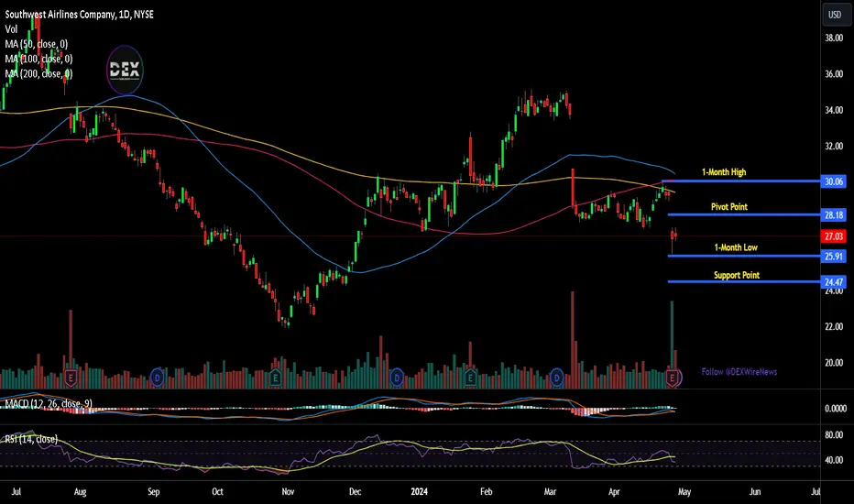Select the RSI (14, close) label
The height and width of the screenshot is (504, 854).
31,439
